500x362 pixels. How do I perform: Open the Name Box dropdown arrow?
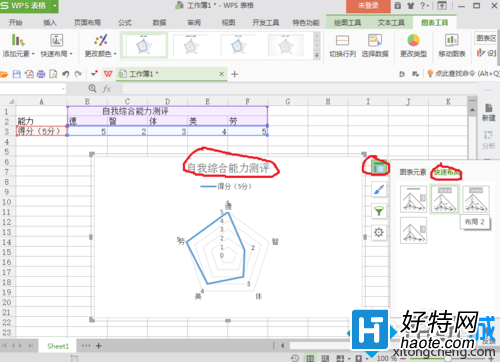tap(63, 89)
